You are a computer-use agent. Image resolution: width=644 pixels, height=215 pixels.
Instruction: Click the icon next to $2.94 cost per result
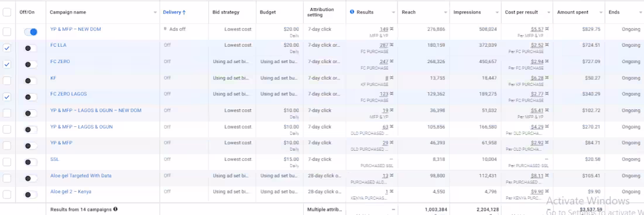click(x=547, y=61)
